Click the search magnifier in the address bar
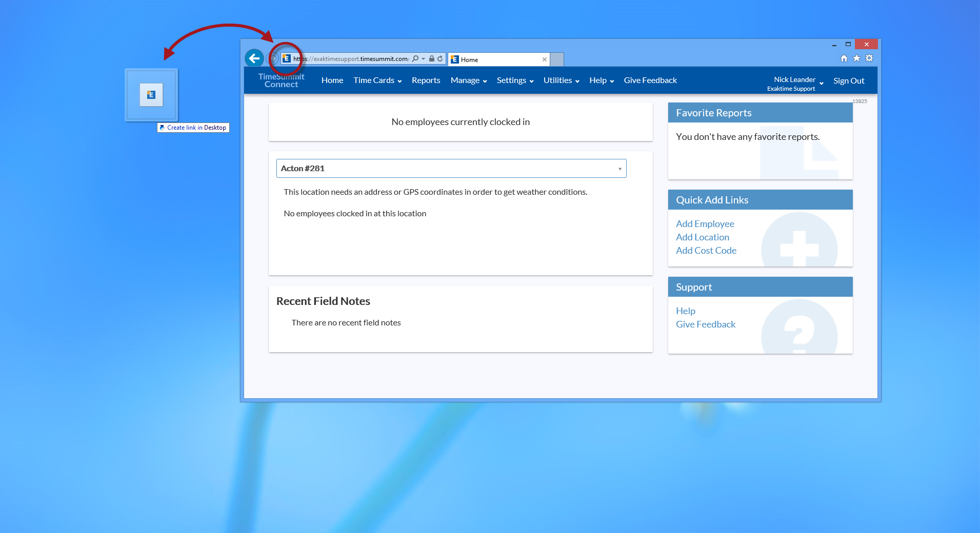 pos(415,58)
